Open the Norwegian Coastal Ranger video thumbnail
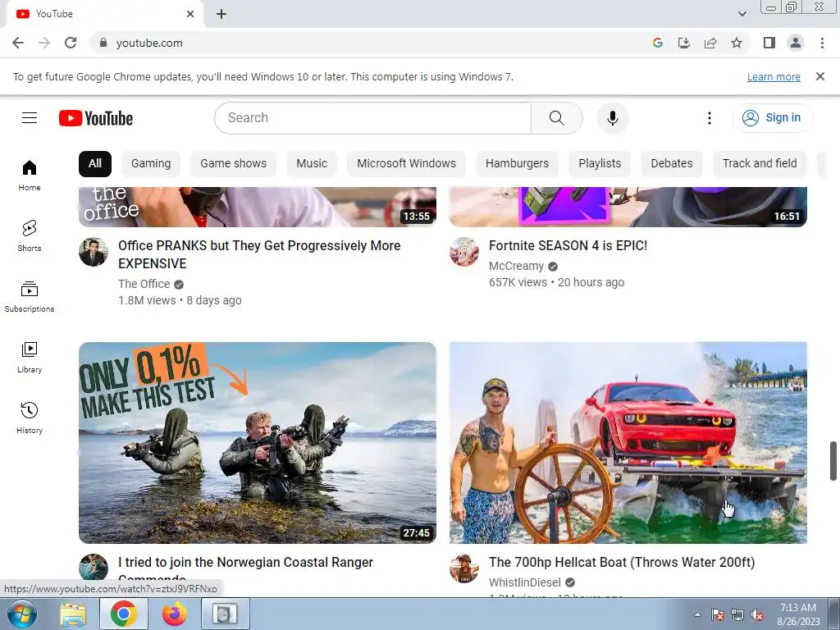This screenshot has height=630, width=840. (258, 443)
